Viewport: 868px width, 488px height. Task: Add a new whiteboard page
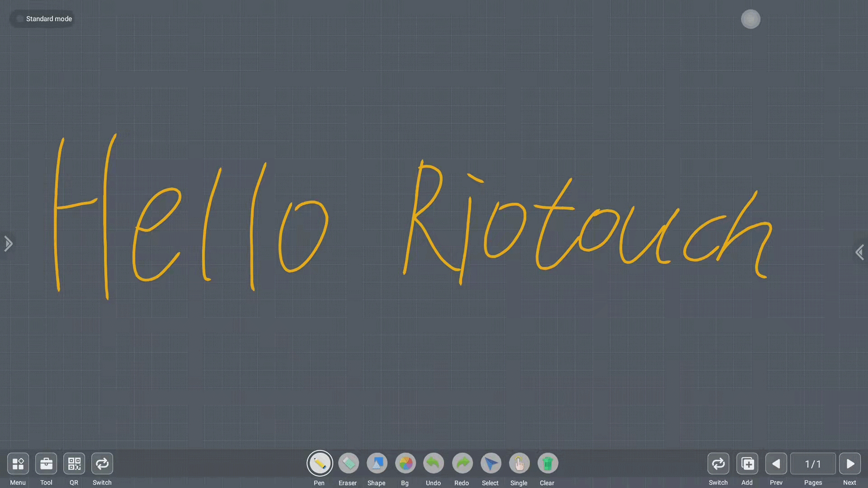click(x=747, y=464)
